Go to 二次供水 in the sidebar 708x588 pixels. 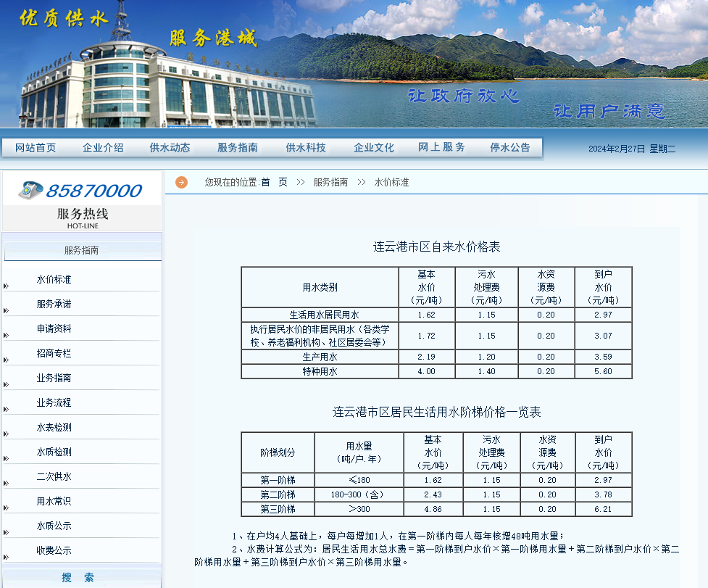pyautogui.click(x=54, y=476)
